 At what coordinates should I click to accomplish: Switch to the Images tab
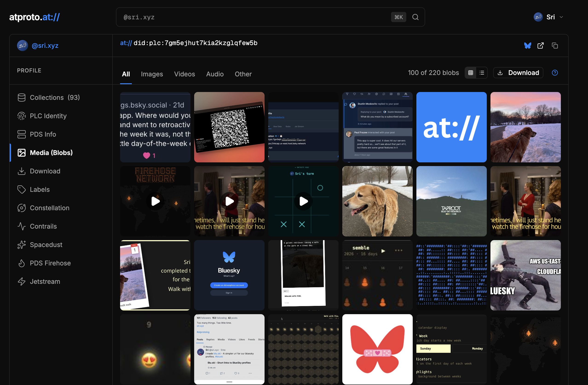(x=152, y=74)
